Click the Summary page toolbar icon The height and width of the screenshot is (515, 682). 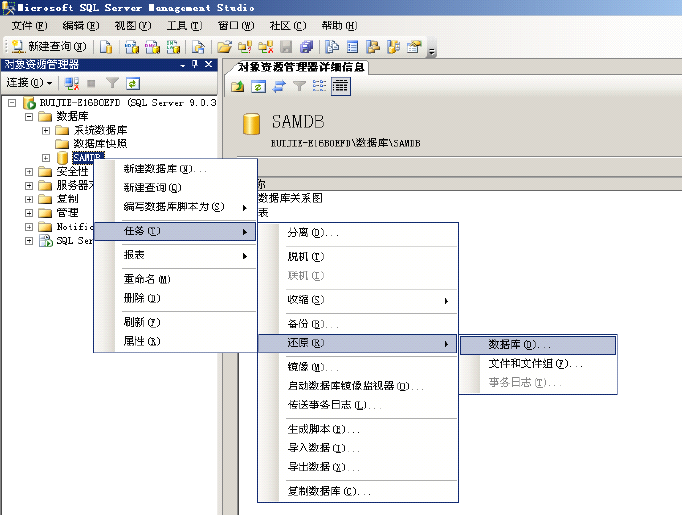point(353,47)
